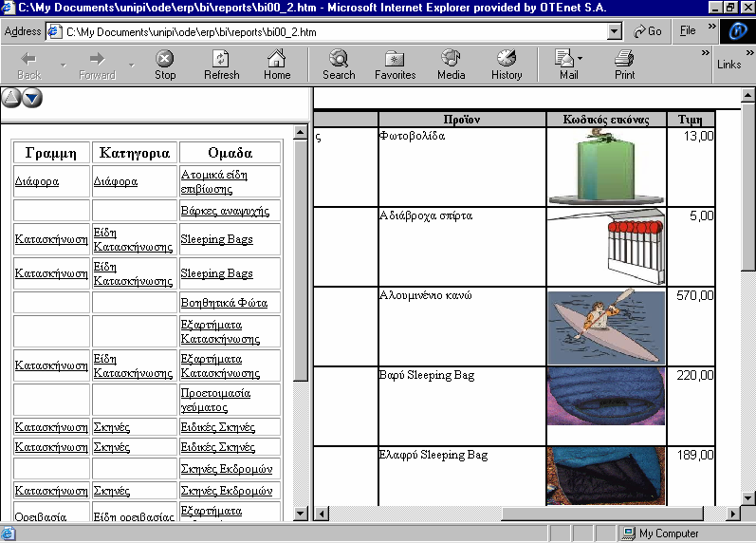Click the Links toolbar label
This screenshot has height=543, width=756.
[728, 65]
